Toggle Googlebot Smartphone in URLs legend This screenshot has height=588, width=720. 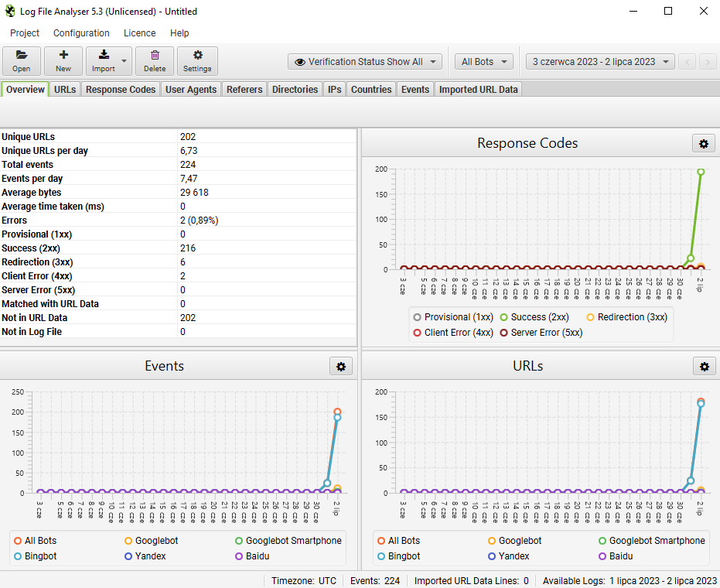click(652, 541)
